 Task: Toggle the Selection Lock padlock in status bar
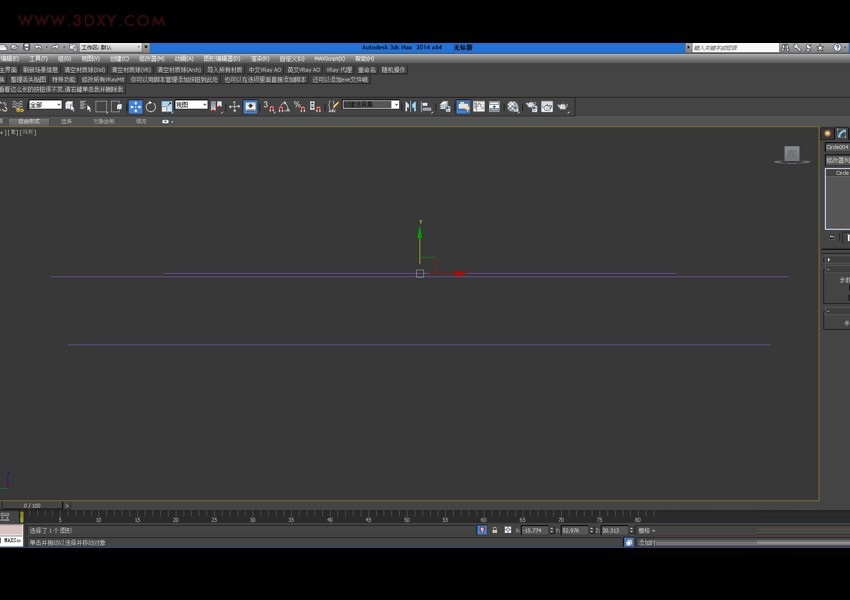494,530
